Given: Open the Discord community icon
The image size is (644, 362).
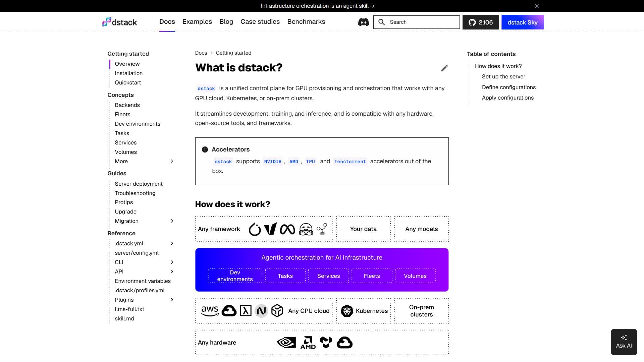Looking at the screenshot, I should 364,22.
